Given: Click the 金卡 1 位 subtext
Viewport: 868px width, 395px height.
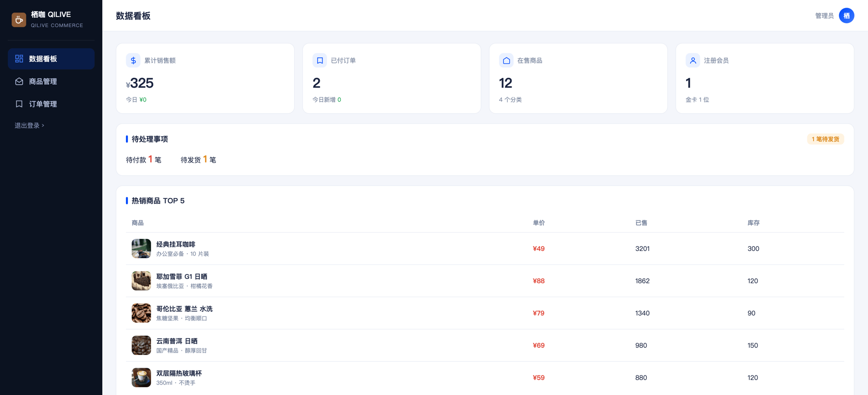Looking at the screenshot, I should 697,100.
